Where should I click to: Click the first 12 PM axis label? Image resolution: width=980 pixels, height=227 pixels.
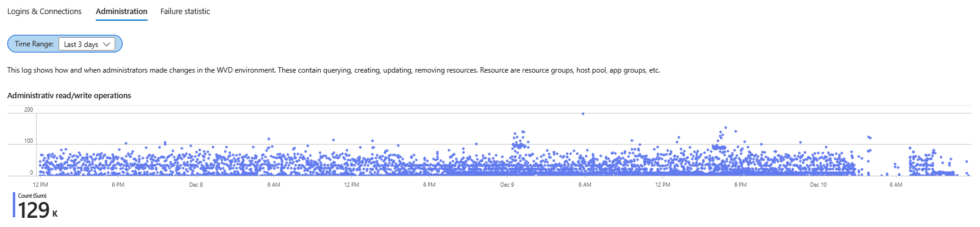(40, 185)
